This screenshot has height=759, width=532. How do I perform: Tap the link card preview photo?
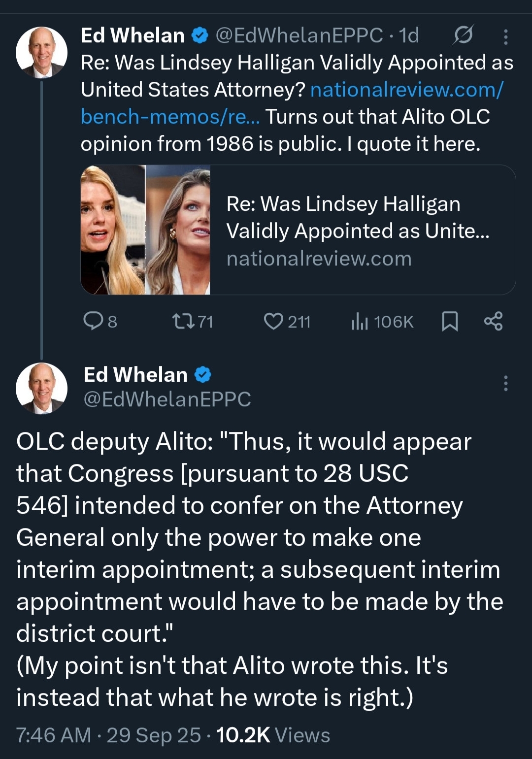(x=145, y=230)
